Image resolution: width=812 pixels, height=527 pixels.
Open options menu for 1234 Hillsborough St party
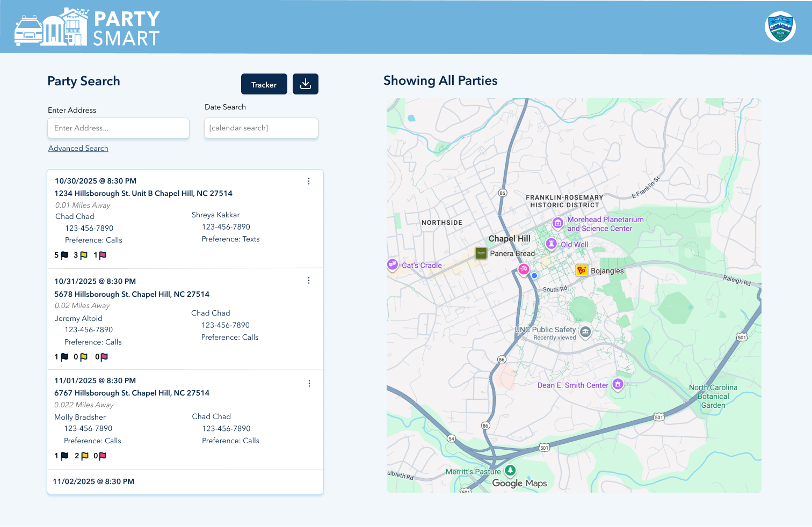tap(309, 181)
